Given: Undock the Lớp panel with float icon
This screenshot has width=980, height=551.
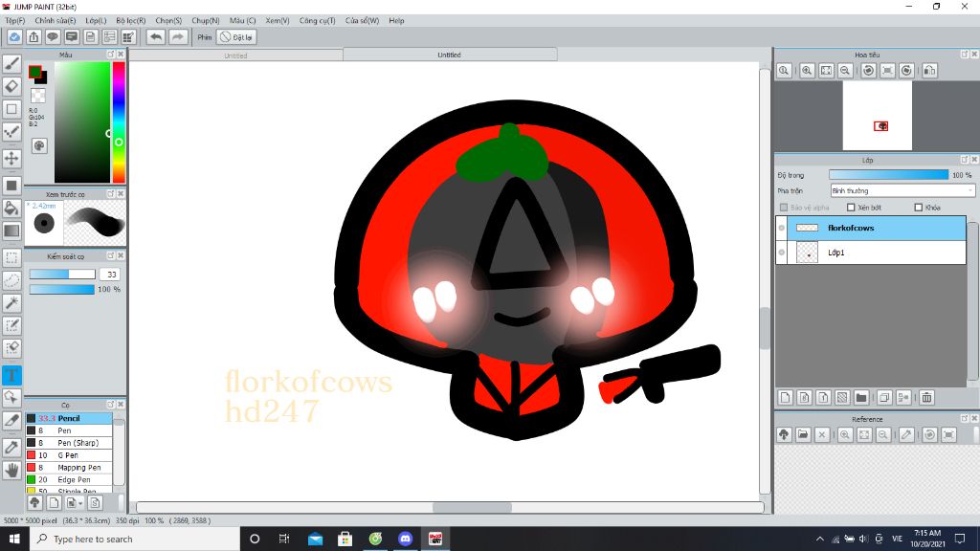Looking at the screenshot, I should click(x=965, y=160).
